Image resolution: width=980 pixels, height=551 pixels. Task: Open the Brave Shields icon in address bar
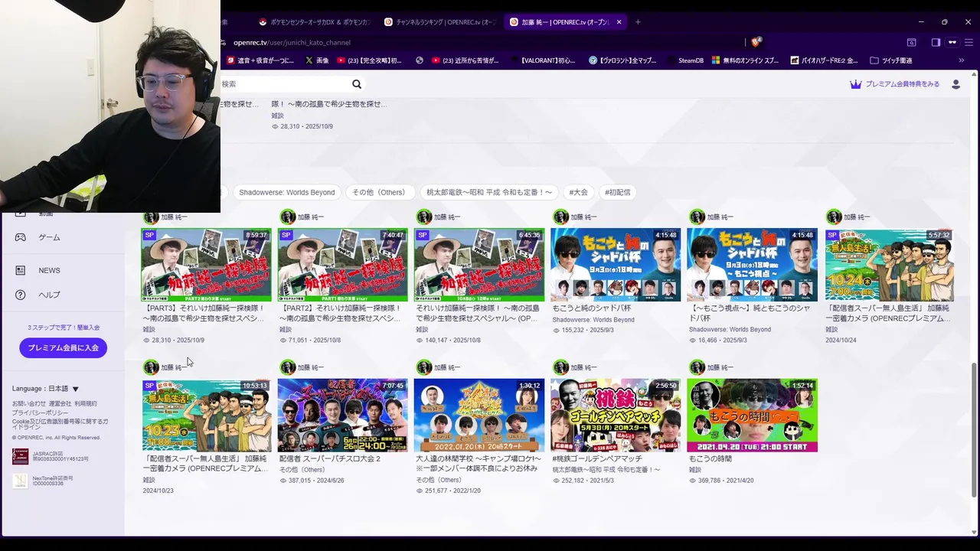pyautogui.click(x=756, y=42)
